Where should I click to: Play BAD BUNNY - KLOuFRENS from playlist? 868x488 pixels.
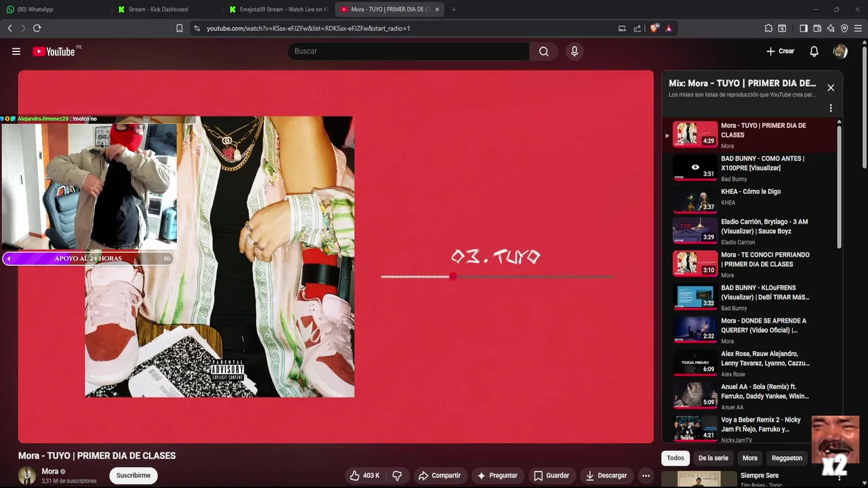751,298
